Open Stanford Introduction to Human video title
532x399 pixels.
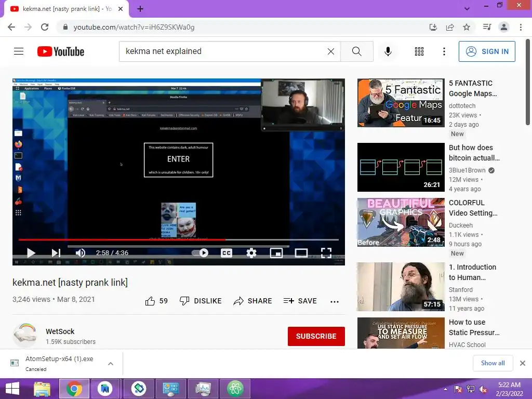(472, 272)
